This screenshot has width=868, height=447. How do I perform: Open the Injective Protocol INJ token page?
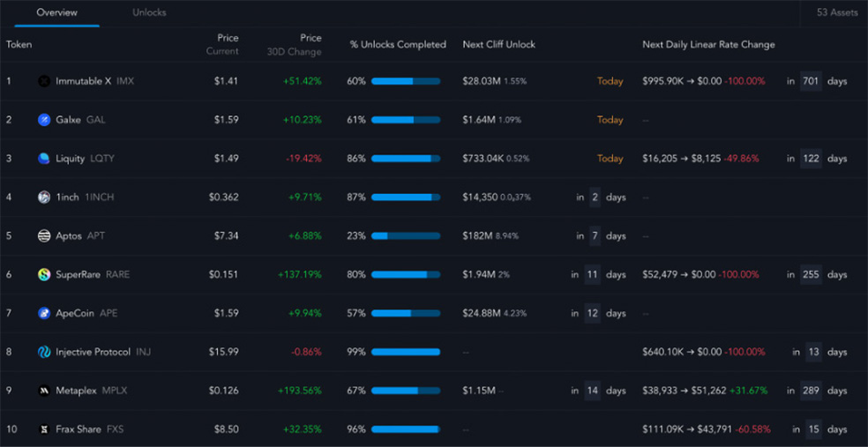103,352
